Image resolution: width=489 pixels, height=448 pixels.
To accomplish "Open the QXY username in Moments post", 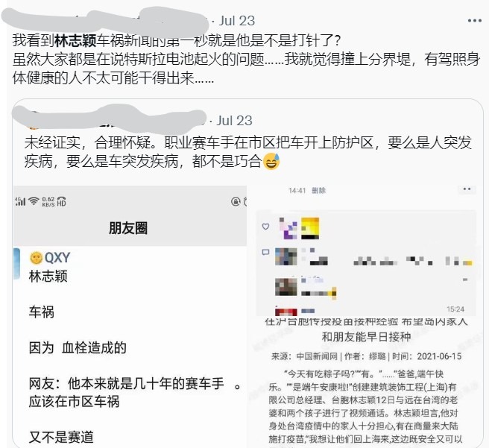I will 57,257.
